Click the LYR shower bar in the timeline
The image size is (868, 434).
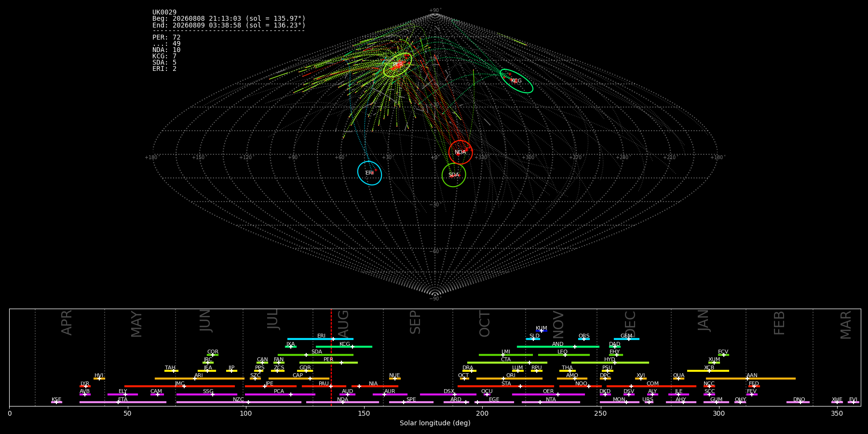(x=85, y=386)
